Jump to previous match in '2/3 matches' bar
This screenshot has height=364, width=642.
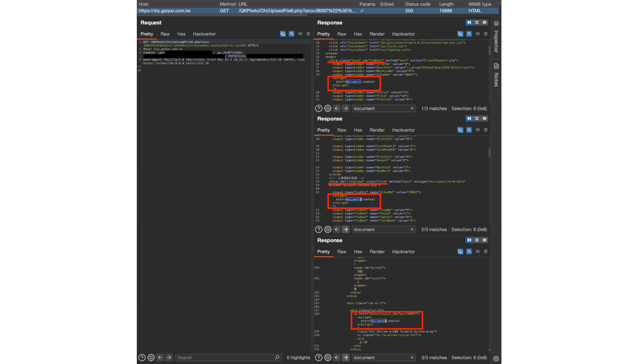pyautogui.click(x=337, y=229)
